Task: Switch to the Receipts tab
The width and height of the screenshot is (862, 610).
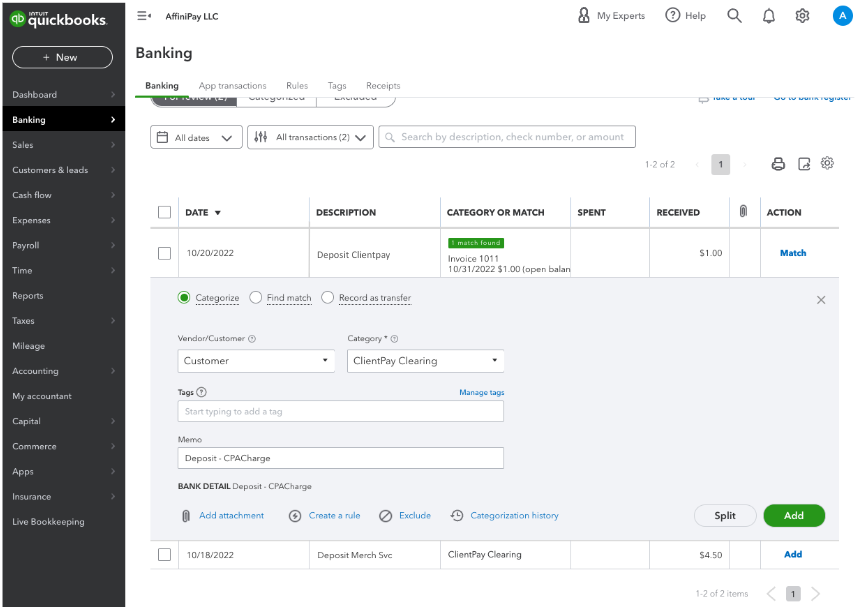Action: (383, 86)
